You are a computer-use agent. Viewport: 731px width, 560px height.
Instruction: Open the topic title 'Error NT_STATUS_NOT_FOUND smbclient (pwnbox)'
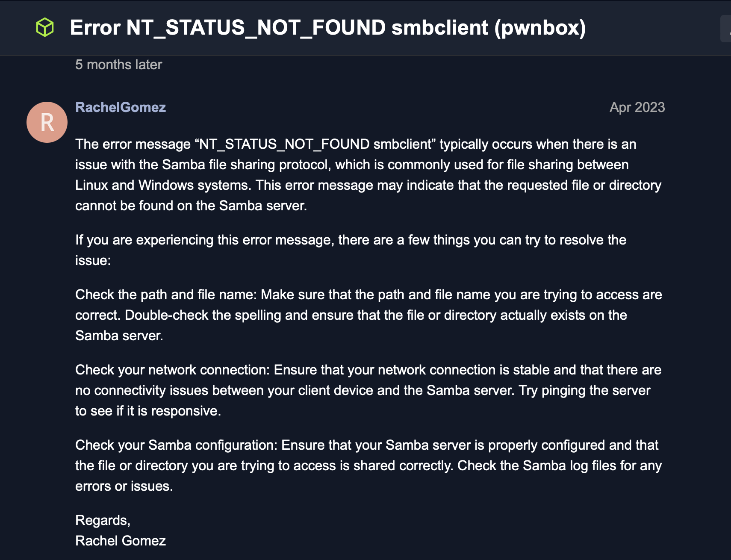327,28
